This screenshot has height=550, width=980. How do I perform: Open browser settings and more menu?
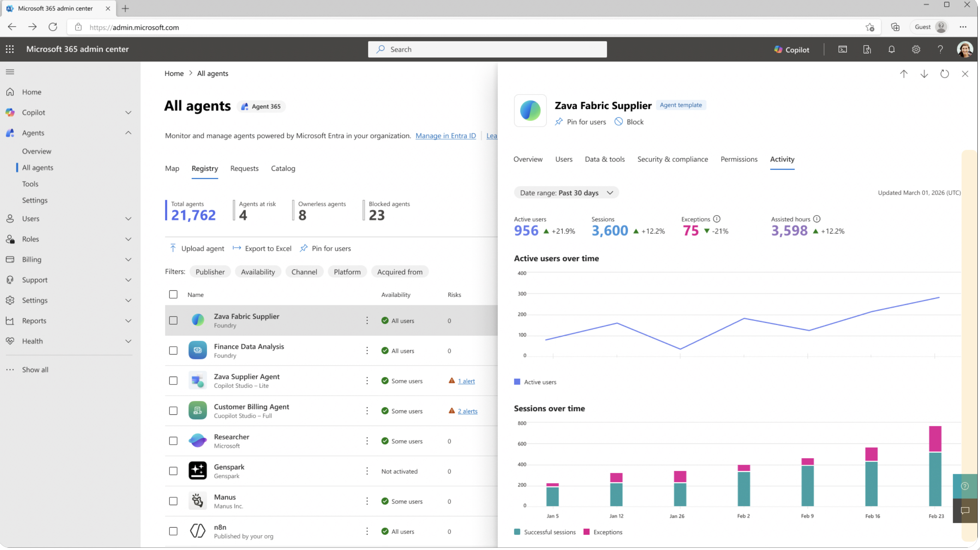pyautogui.click(x=963, y=27)
